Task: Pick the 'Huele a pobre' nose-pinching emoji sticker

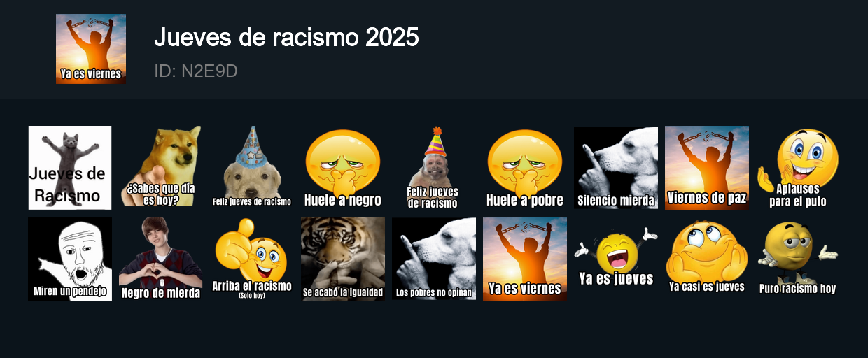Action: click(x=525, y=168)
